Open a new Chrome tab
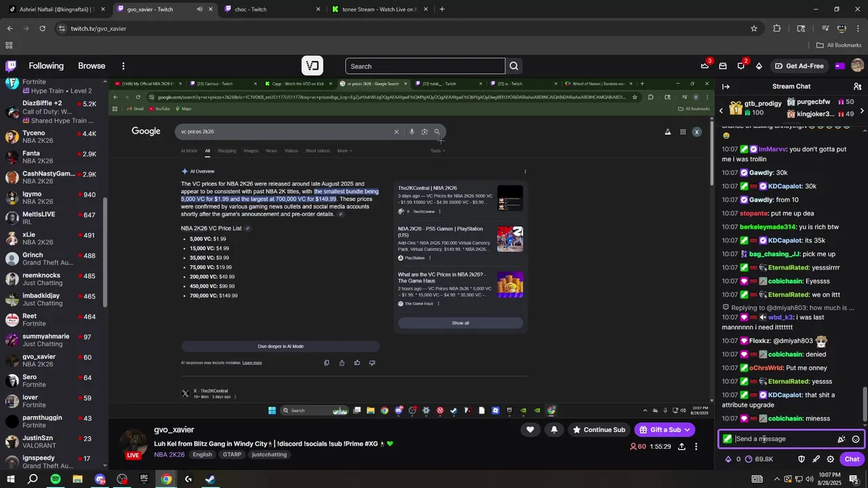The image size is (868, 488). pos(442,9)
